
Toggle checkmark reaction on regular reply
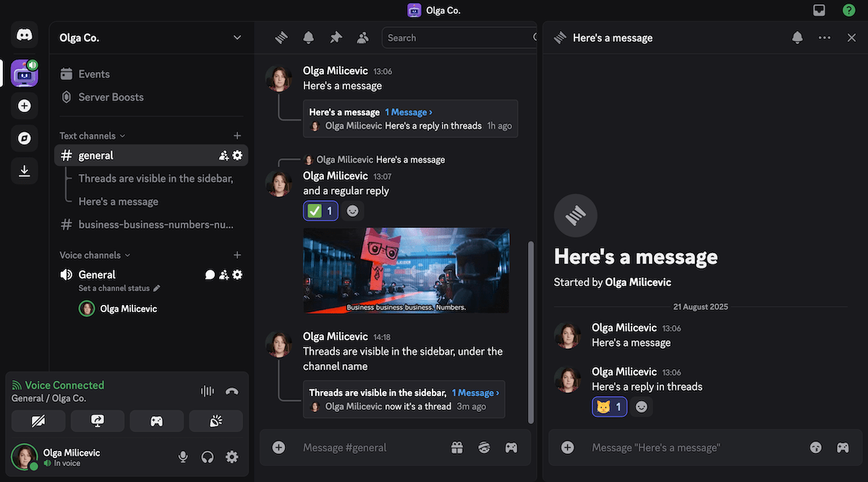coord(320,211)
